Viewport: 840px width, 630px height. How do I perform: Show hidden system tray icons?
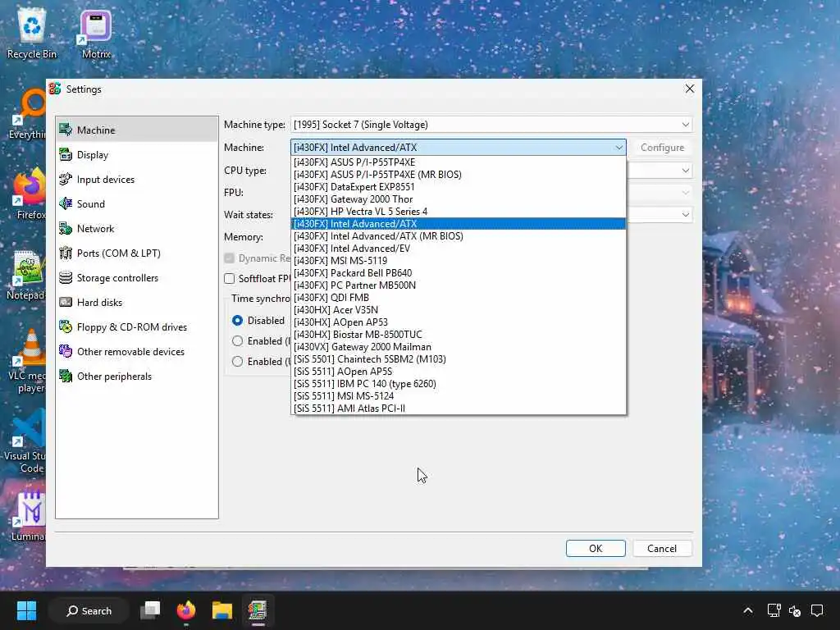(x=748, y=610)
